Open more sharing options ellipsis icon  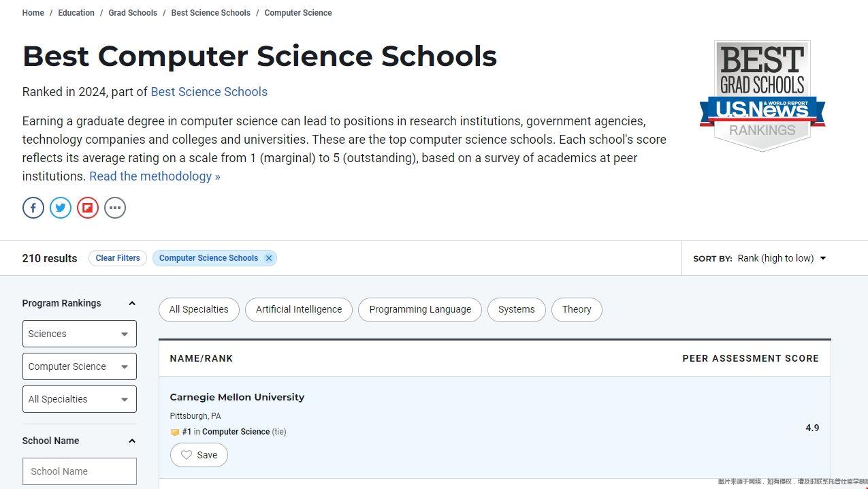[x=115, y=208]
